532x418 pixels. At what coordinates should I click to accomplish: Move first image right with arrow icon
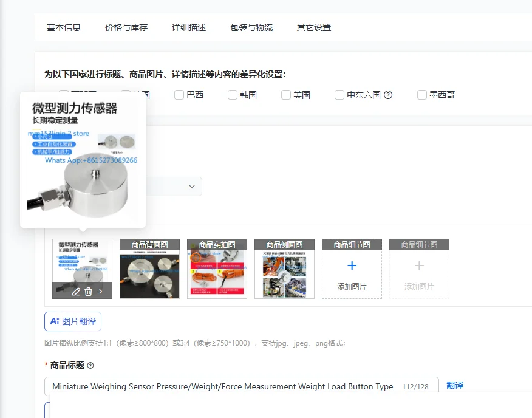(x=100, y=292)
